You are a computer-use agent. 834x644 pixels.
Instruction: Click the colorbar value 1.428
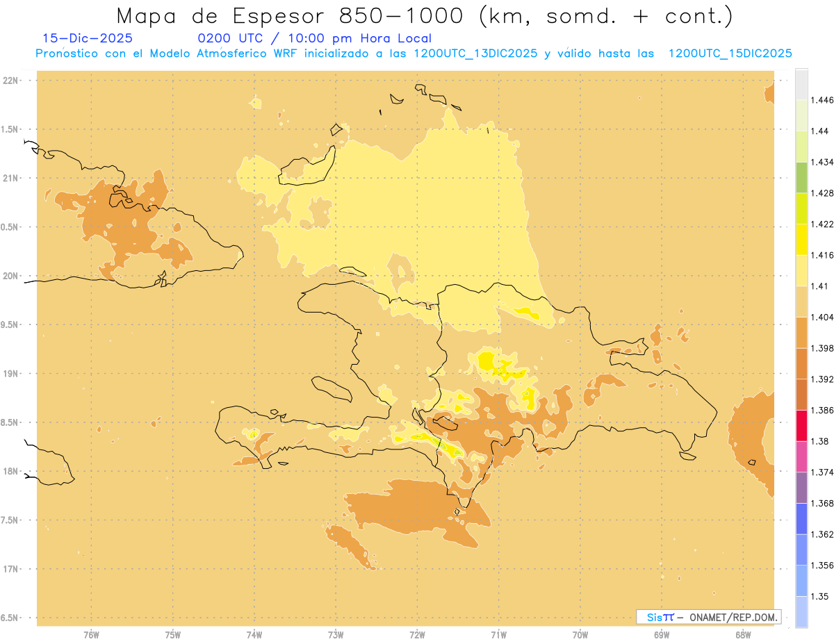(x=822, y=193)
